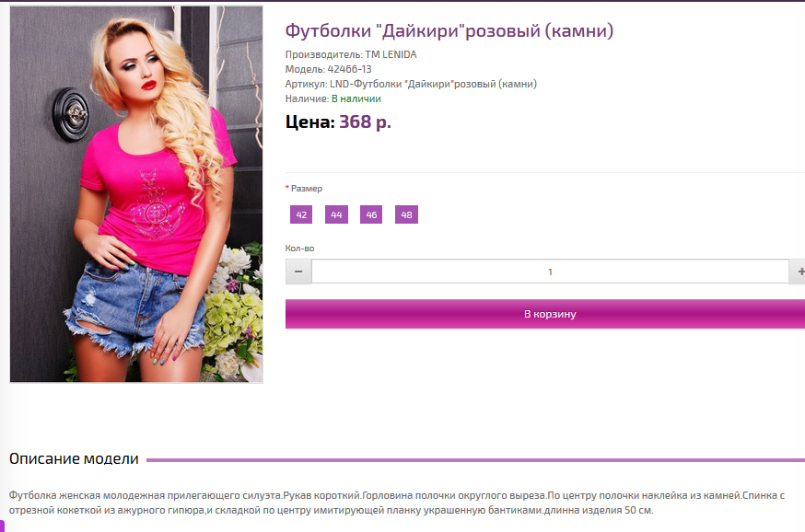Select size 44
This screenshot has width=805, height=532.
[x=336, y=214]
